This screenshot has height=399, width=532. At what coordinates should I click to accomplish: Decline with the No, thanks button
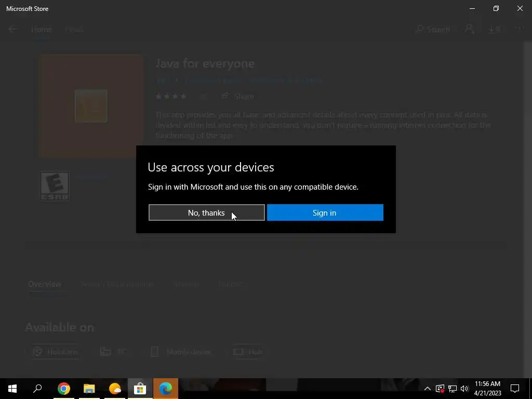[x=206, y=212]
